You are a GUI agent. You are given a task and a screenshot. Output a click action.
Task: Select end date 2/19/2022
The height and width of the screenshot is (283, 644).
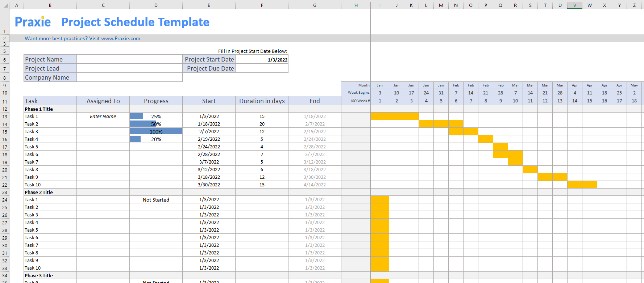pos(315,132)
